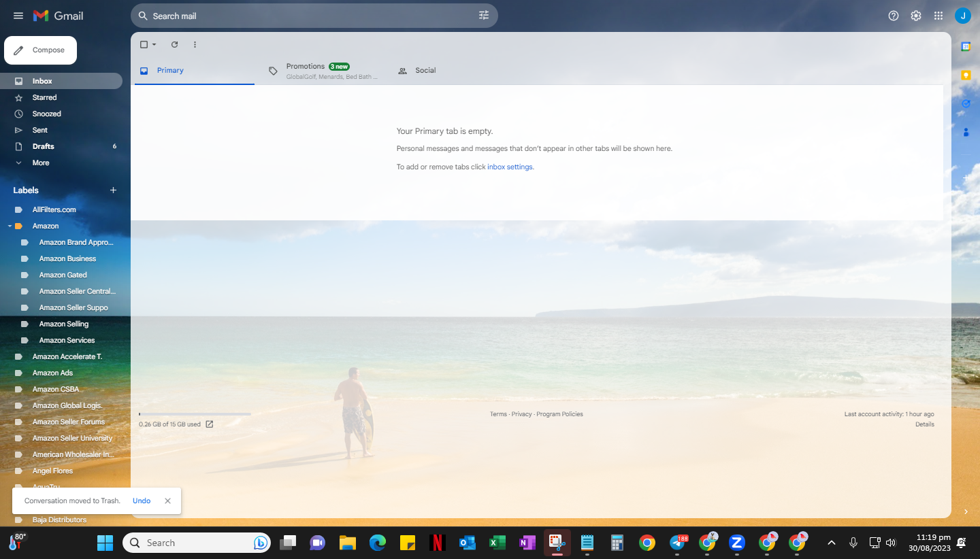Open the Privacy link
The image size is (980, 559).
(522, 414)
